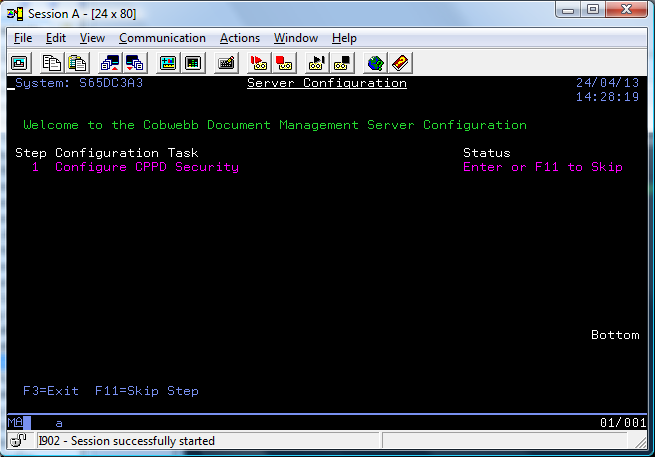
Task: Click the F3=Exit function key label
Action: (51, 391)
